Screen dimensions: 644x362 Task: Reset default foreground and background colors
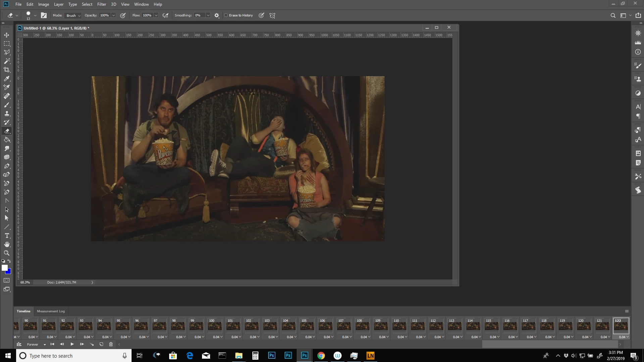(3, 261)
